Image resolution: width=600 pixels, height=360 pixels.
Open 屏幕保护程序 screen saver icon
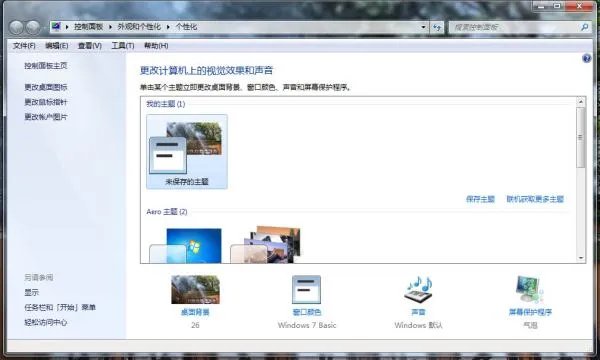click(x=530, y=290)
